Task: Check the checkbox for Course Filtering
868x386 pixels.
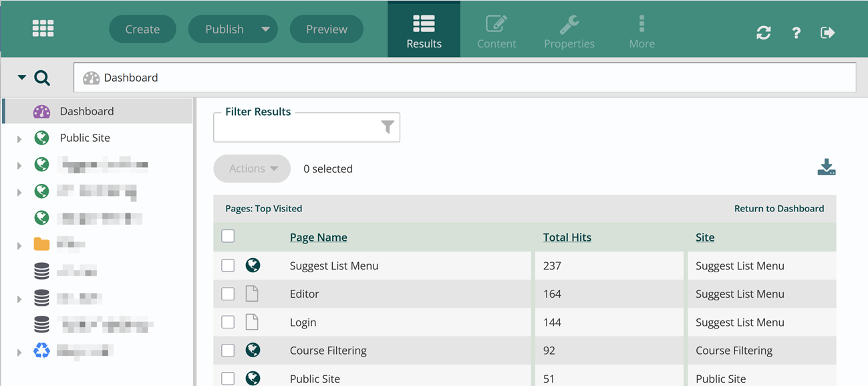Action: [228, 350]
